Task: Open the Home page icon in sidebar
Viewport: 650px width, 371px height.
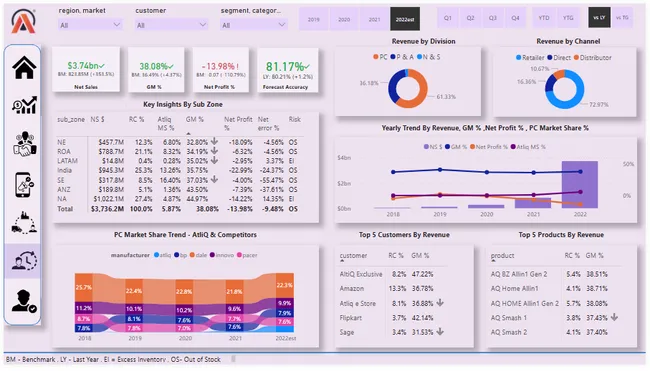Action: pyautogui.click(x=24, y=68)
